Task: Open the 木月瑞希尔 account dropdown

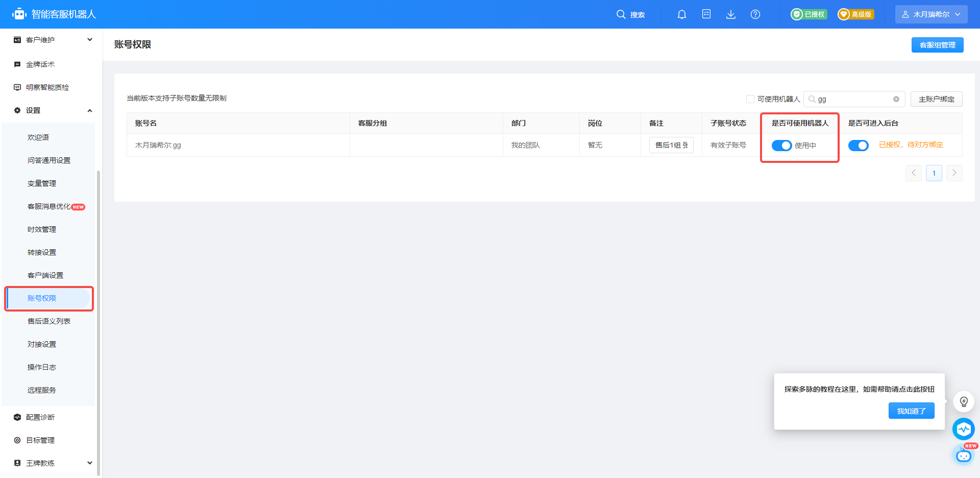Action: [x=931, y=14]
